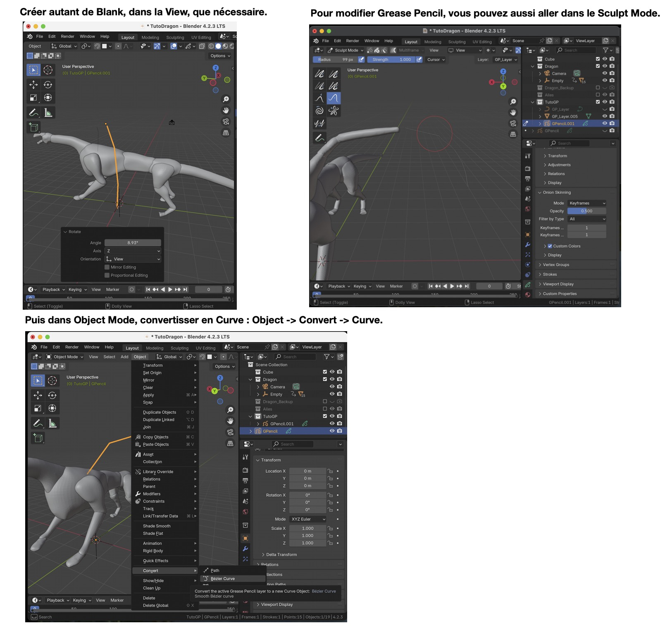Adjust the Onion Skinning Opacity slider
This screenshot has width=672, height=626.
pyautogui.click(x=586, y=211)
